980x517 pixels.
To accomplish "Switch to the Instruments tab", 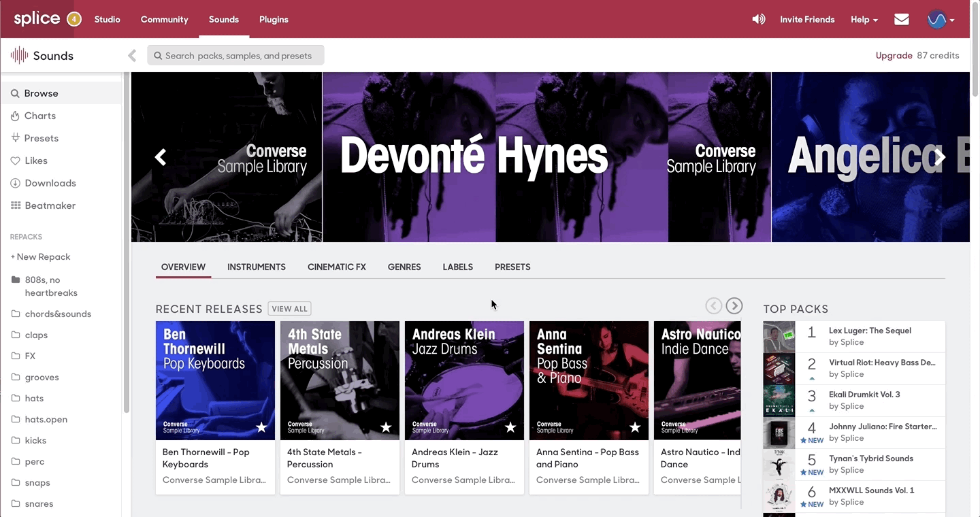I will [x=257, y=267].
